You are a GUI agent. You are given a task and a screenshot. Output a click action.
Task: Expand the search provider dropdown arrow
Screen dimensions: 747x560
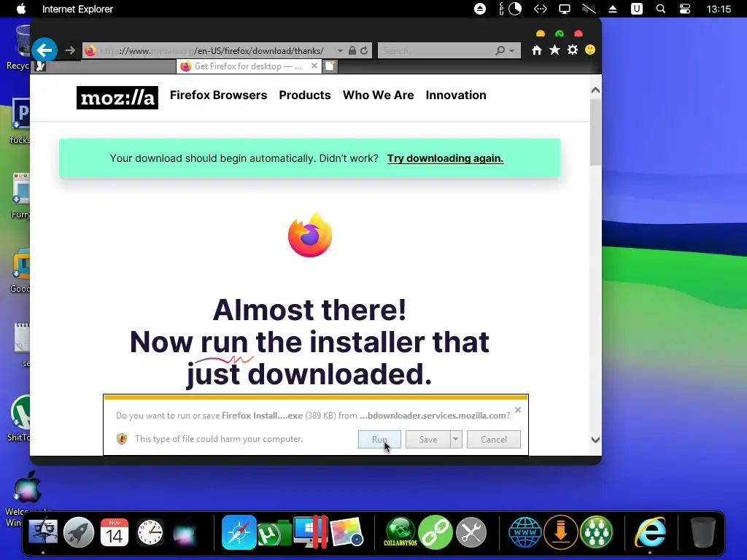[511, 50]
